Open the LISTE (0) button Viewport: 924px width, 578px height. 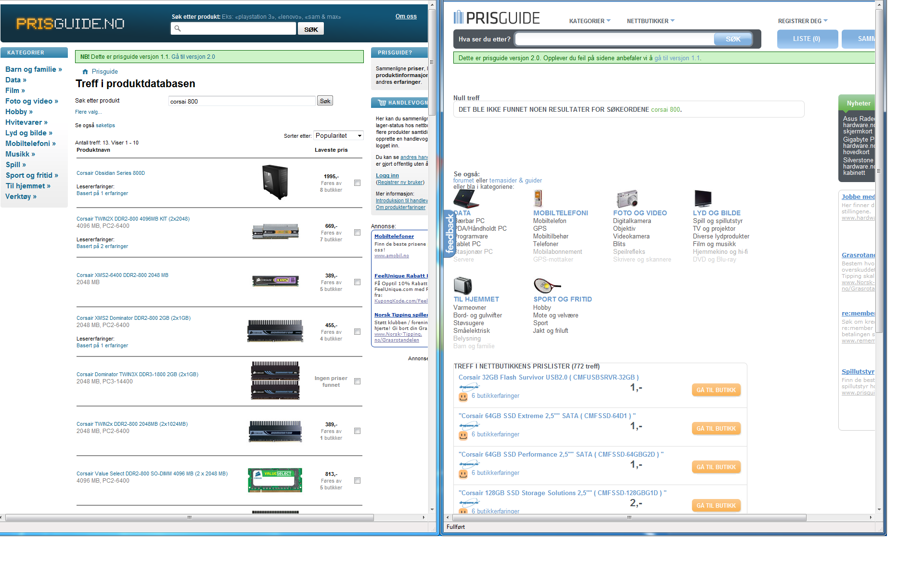click(x=807, y=39)
